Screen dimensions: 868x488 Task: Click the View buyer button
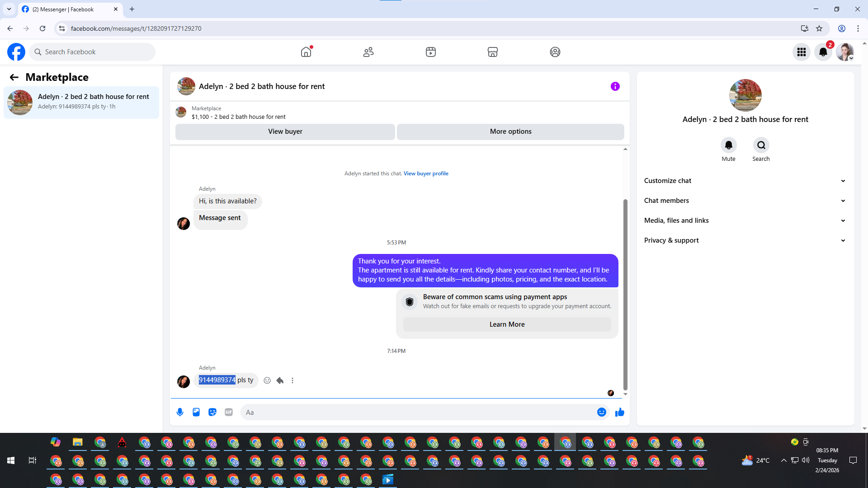click(x=285, y=131)
